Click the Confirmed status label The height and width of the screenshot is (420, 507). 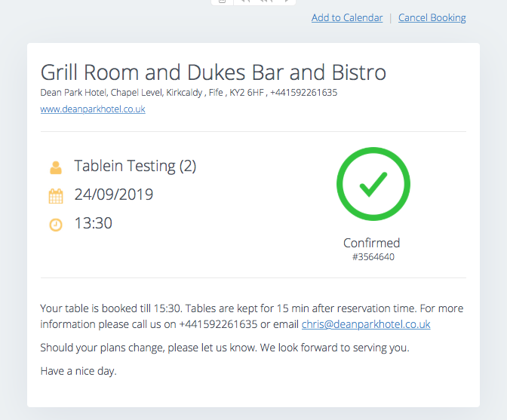point(371,243)
